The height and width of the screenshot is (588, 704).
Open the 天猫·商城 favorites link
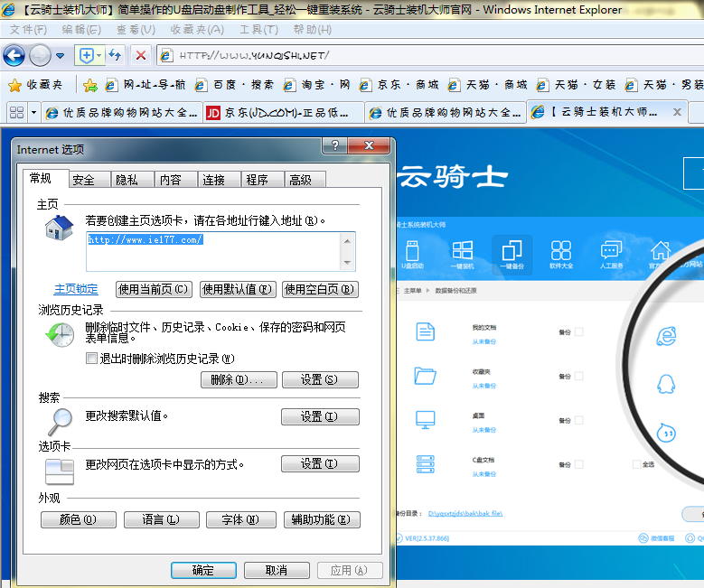tap(488, 85)
